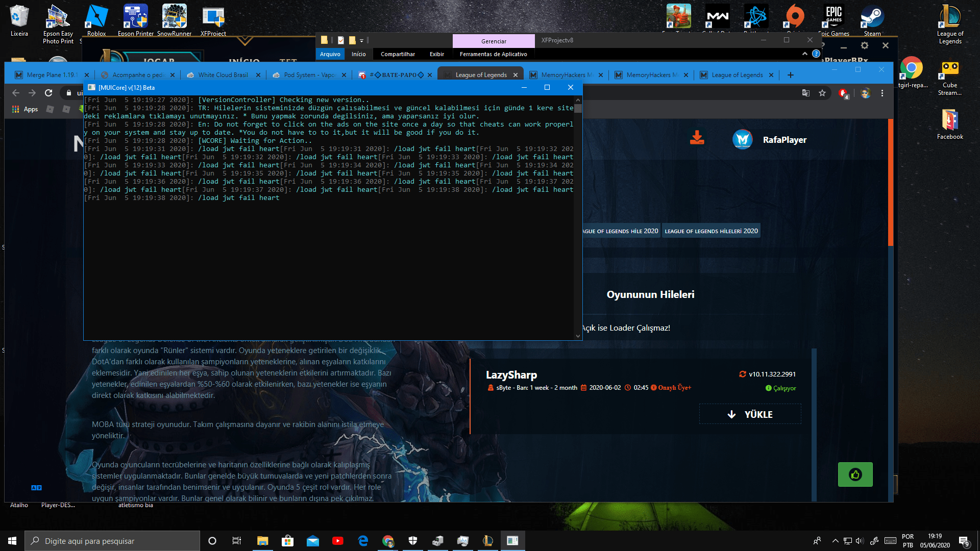Click the blue help icon in File Explorer
The width and height of the screenshot is (980, 551).
point(816,54)
